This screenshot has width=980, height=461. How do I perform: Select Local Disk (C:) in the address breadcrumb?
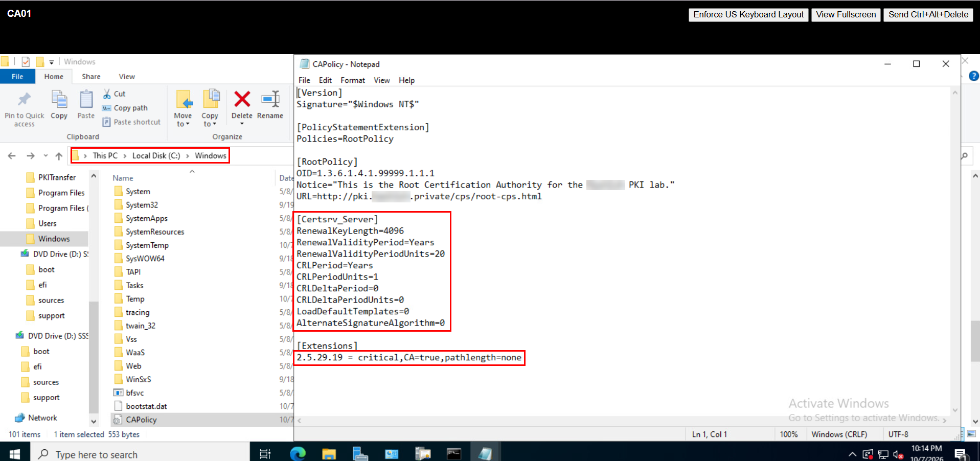pos(156,156)
